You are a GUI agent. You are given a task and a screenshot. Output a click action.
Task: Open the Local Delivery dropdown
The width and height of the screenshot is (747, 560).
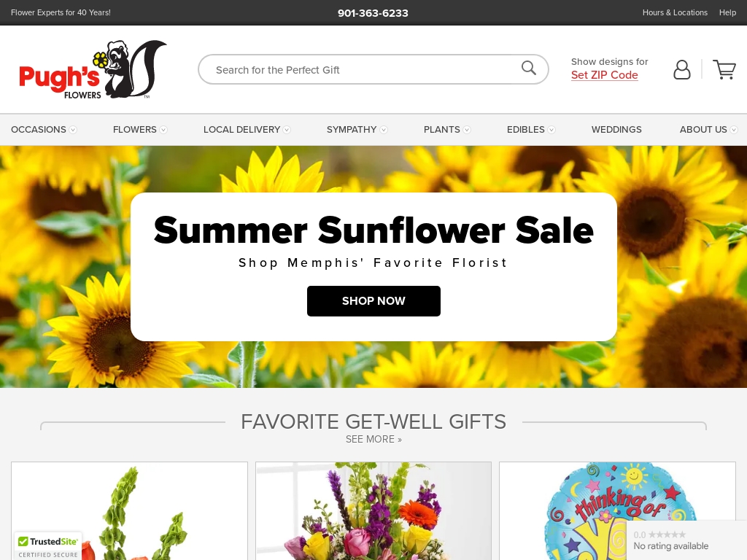[247, 130]
